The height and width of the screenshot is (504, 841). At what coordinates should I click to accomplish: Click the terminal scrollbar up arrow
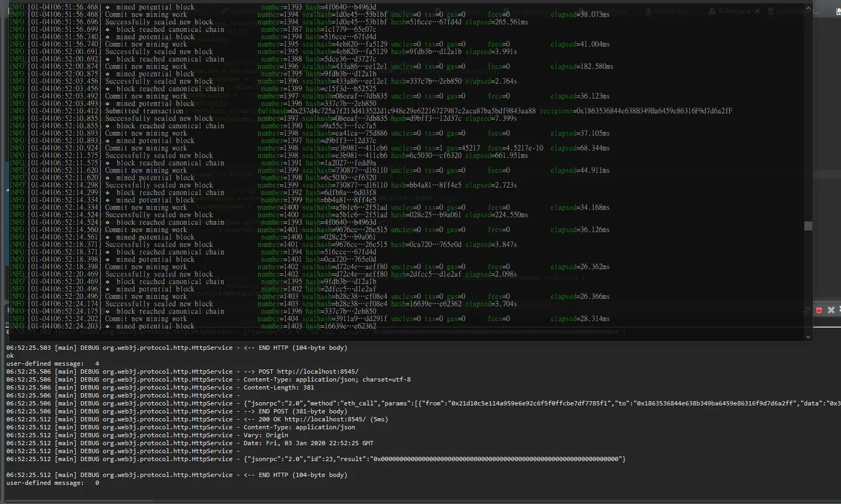pyautogui.click(x=808, y=8)
